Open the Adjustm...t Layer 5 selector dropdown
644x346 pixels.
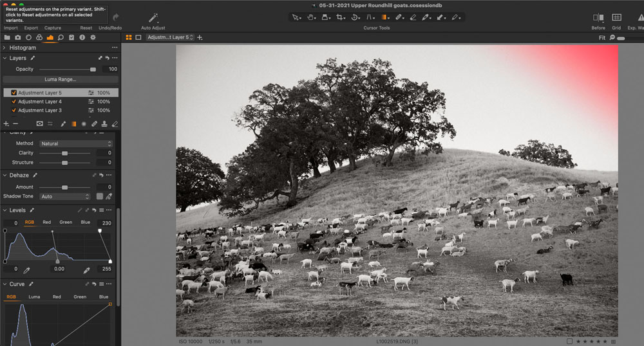(170, 37)
